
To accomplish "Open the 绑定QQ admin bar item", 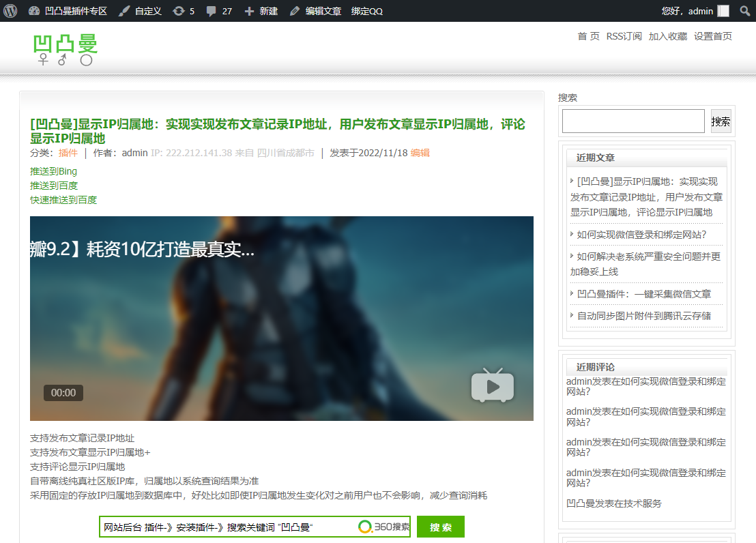I will pyautogui.click(x=368, y=10).
